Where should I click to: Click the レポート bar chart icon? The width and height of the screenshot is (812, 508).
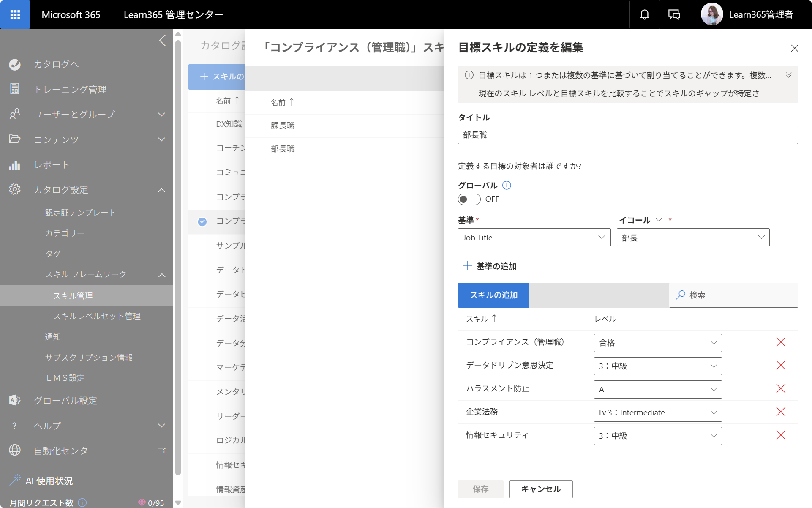pos(15,165)
